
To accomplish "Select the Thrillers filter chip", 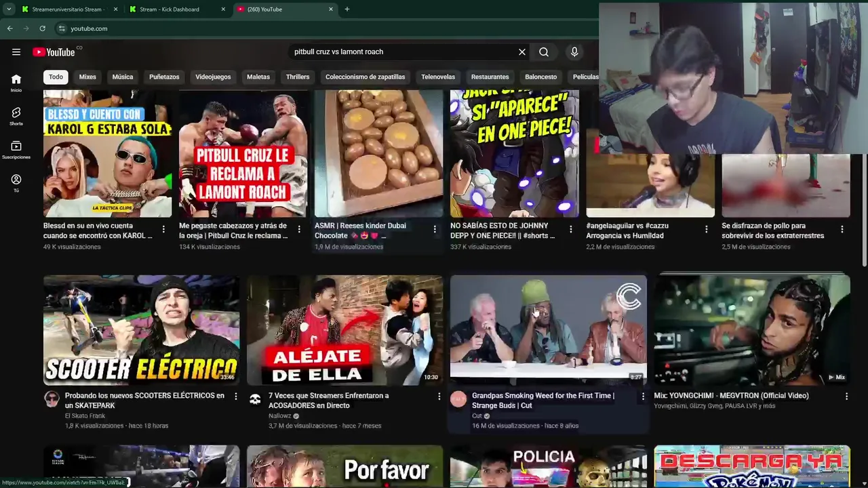I will pos(298,77).
